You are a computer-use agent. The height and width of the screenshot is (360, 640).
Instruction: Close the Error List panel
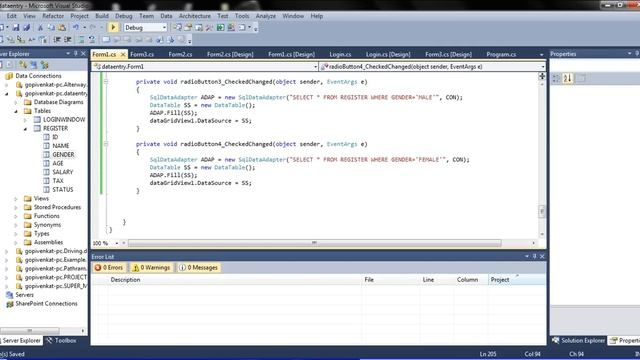pos(542,256)
